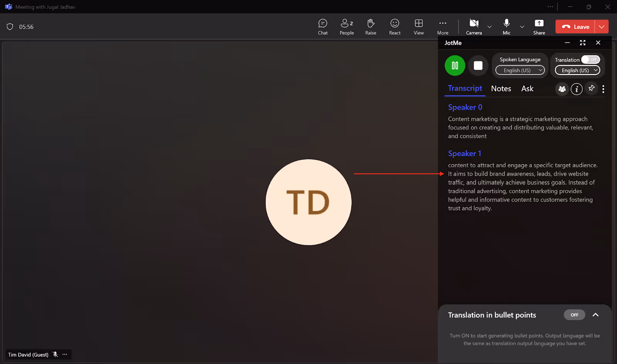The width and height of the screenshot is (617, 364).
Task: Open the title bar three-dot menu
Action: tap(550, 7)
